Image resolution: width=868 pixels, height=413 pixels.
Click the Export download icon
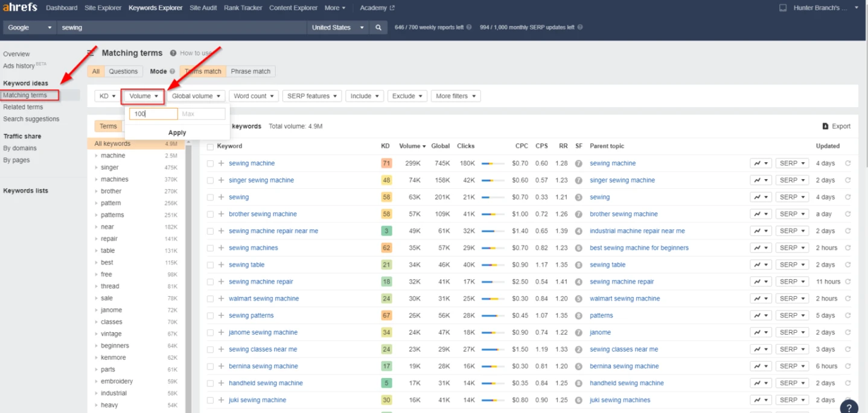(x=825, y=127)
